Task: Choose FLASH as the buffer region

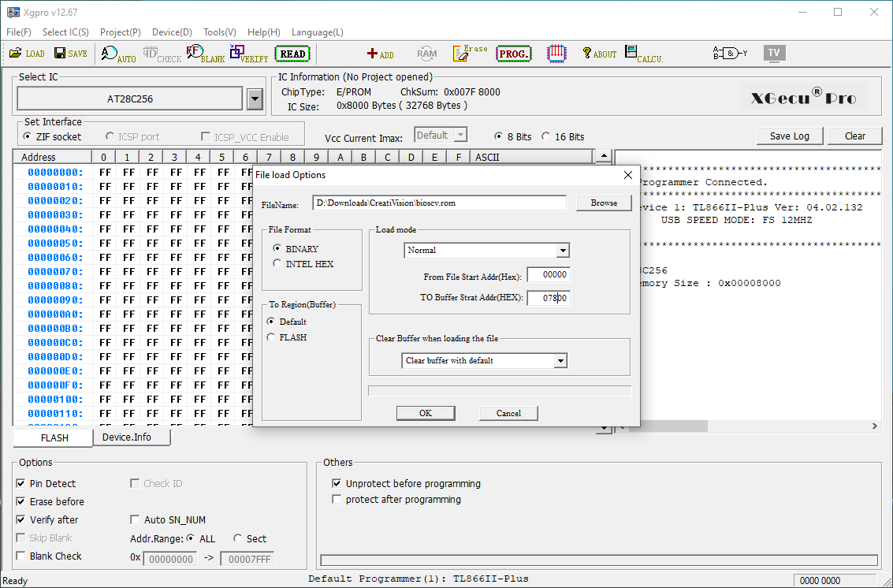Action: coord(272,337)
